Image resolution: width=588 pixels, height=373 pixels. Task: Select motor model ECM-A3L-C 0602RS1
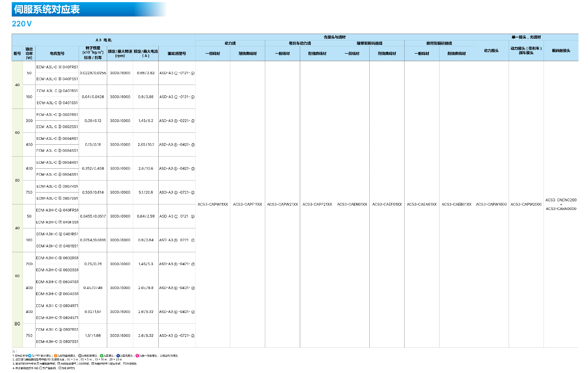(x=57, y=115)
